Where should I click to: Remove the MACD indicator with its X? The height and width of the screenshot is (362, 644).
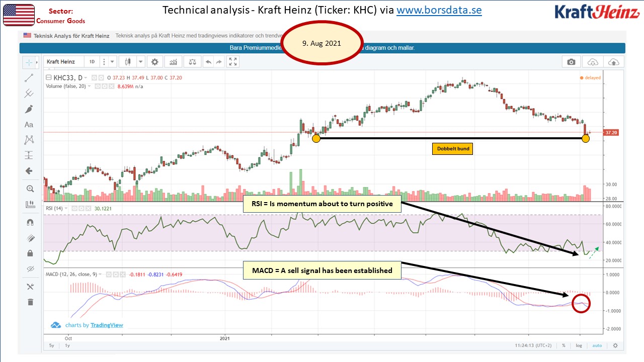(122, 275)
